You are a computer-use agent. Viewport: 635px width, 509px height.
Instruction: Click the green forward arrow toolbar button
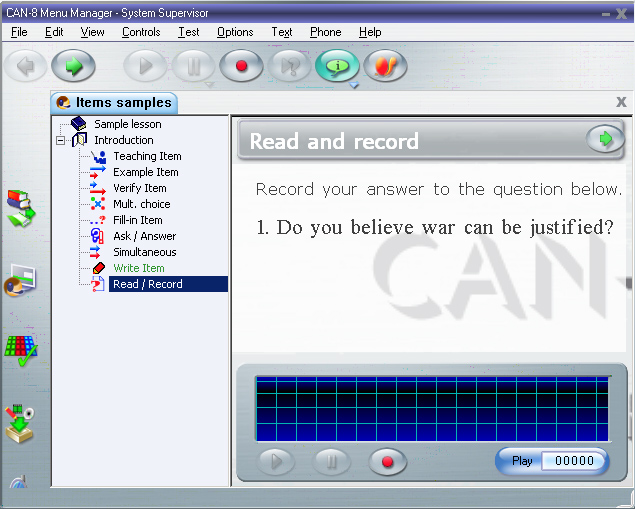(73, 66)
